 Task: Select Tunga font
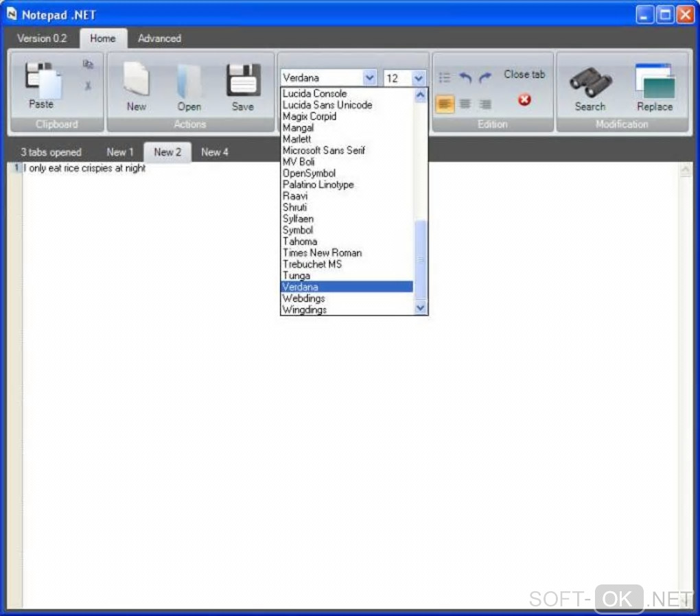(347, 275)
